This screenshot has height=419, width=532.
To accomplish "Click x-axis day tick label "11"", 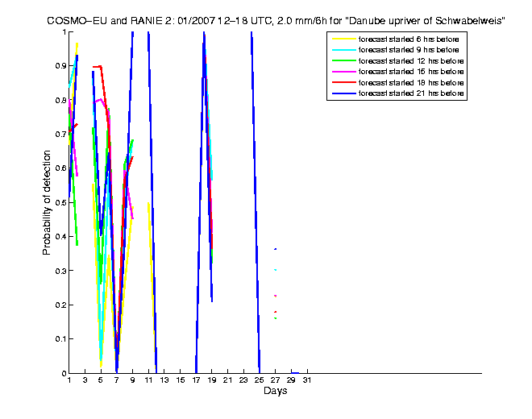I will point(148,380).
